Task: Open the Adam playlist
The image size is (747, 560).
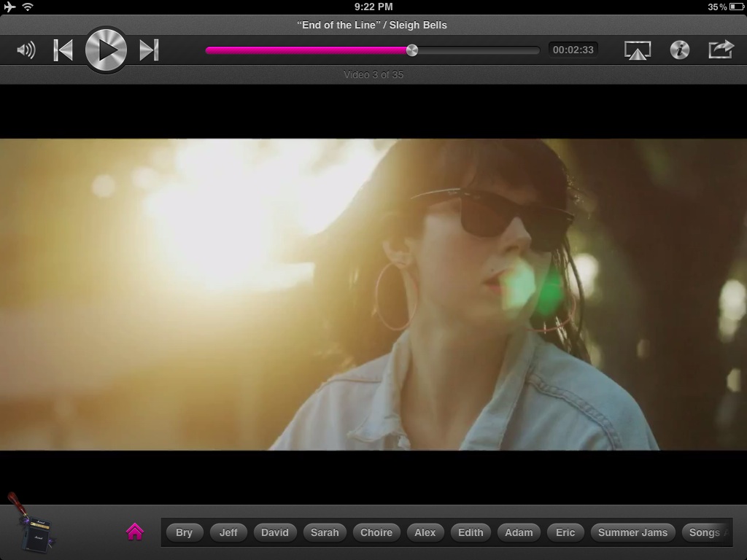Action: click(519, 532)
